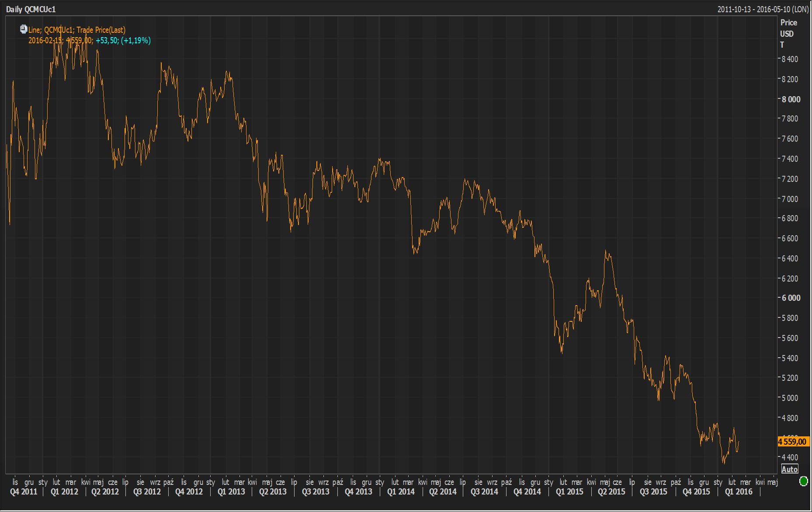
Task: Toggle the Auto scale button
Action: click(790, 469)
